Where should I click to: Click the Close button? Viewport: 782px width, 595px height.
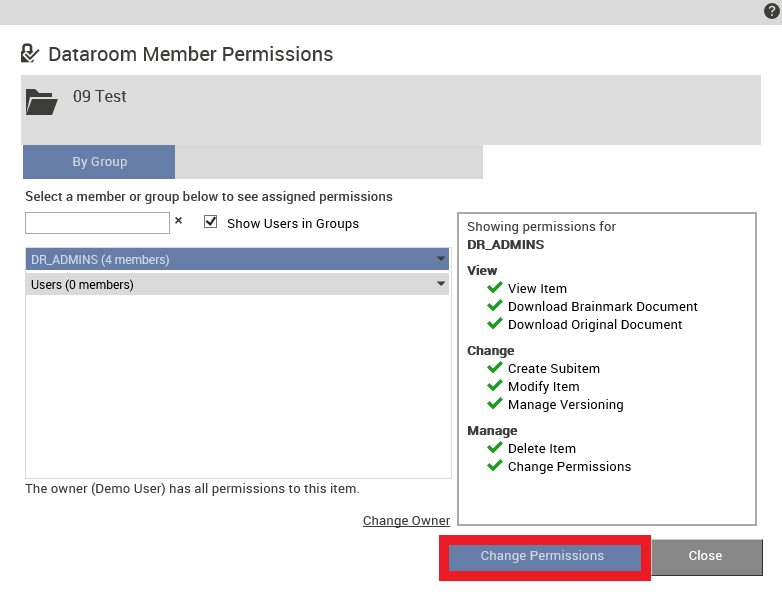coord(707,557)
